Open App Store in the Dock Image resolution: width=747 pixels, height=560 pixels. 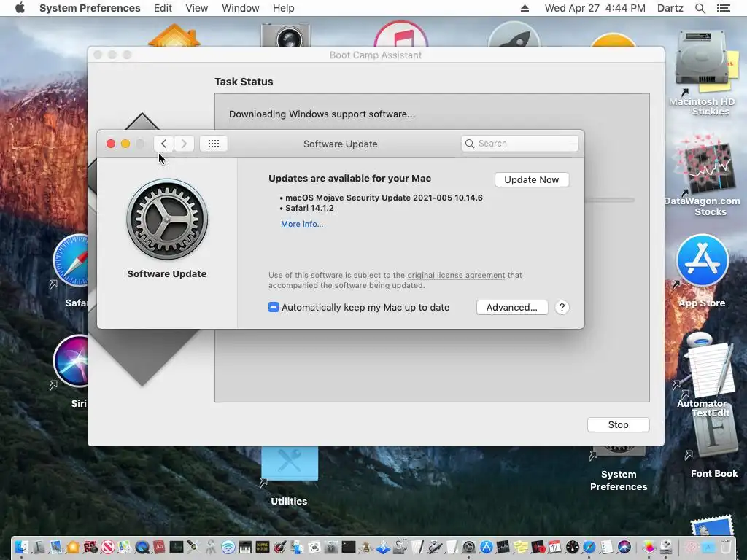click(487, 547)
